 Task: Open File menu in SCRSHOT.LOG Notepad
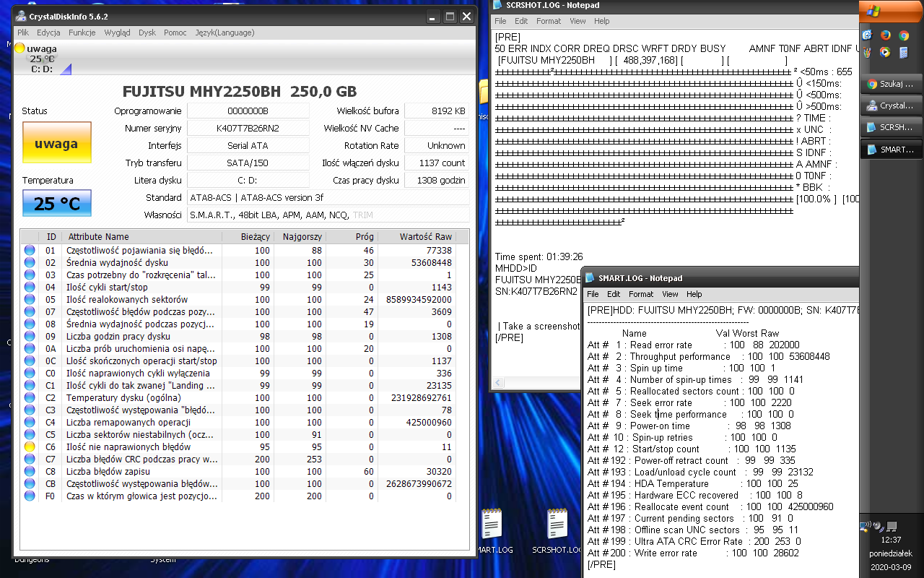pyautogui.click(x=500, y=21)
